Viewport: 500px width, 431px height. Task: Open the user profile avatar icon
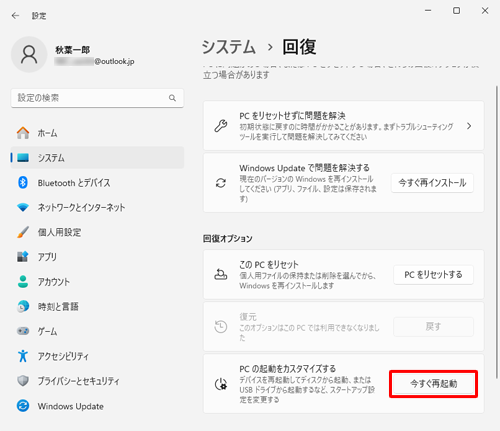(x=29, y=55)
